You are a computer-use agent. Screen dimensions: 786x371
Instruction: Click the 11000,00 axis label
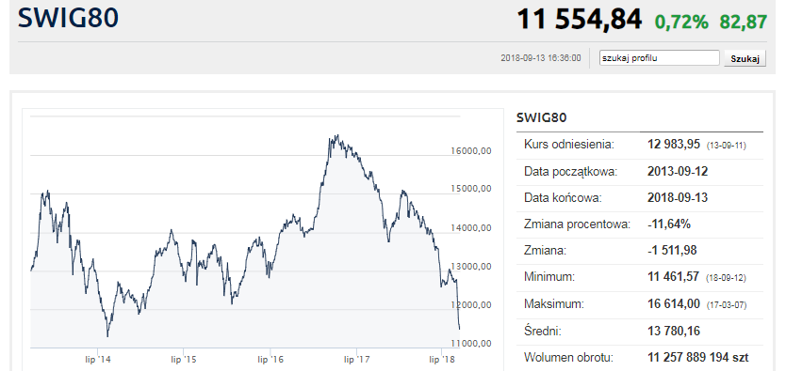(472, 343)
